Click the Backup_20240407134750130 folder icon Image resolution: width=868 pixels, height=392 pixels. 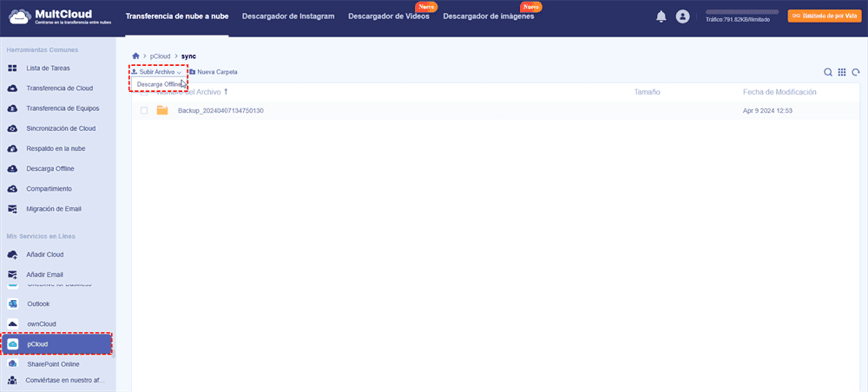(x=162, y=111)
